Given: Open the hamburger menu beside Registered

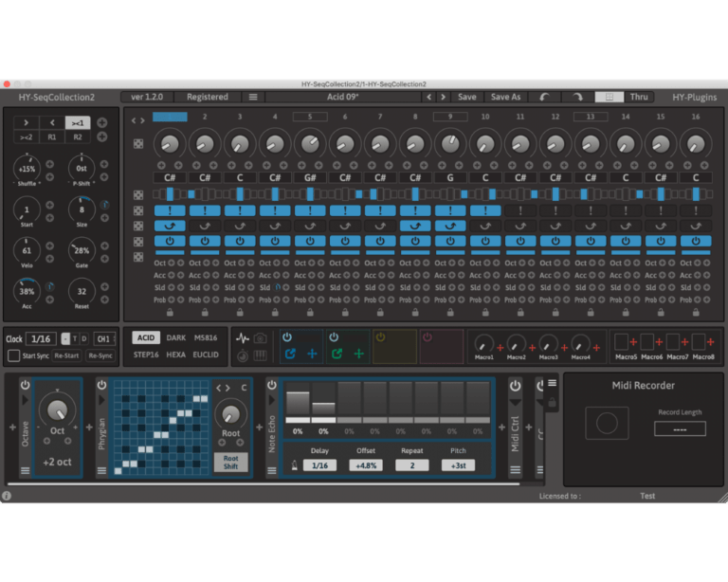Looking at the screenshot, I should pos(253,97).
